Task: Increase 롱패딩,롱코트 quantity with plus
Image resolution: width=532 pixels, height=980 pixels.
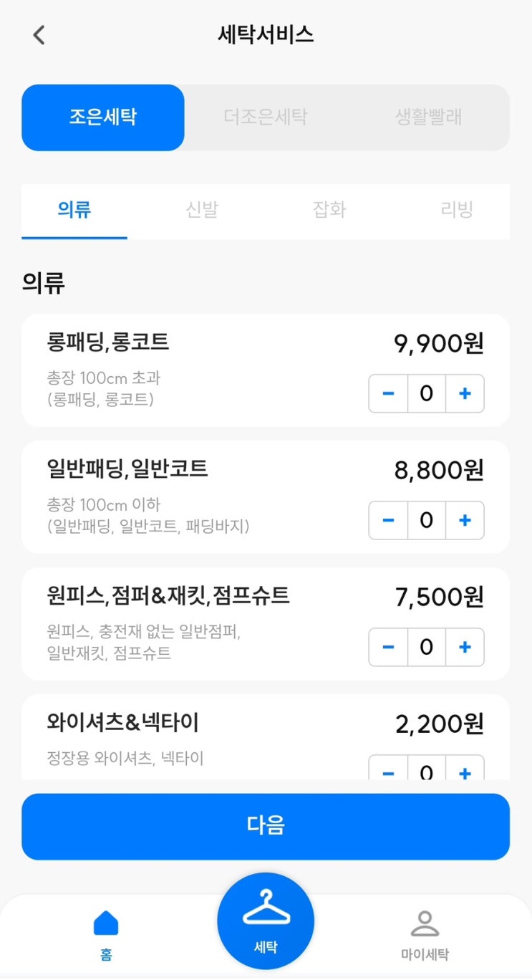Action: click(x=465, y=393)
